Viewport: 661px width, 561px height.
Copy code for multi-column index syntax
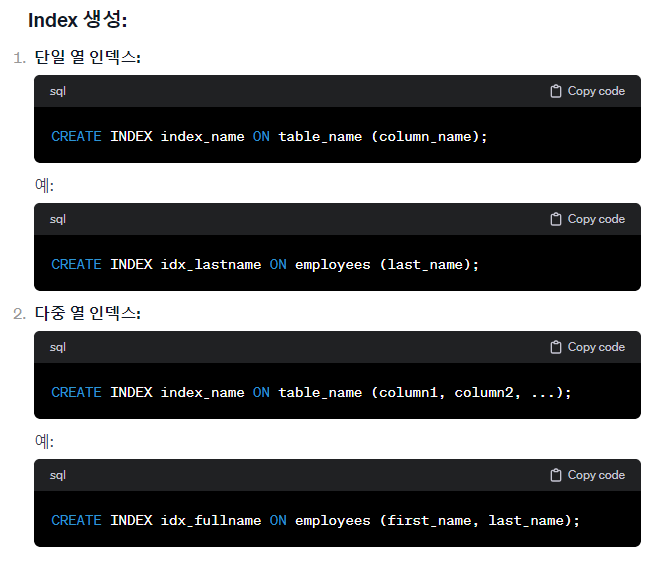pyautogui.click(x=588, y=347)
